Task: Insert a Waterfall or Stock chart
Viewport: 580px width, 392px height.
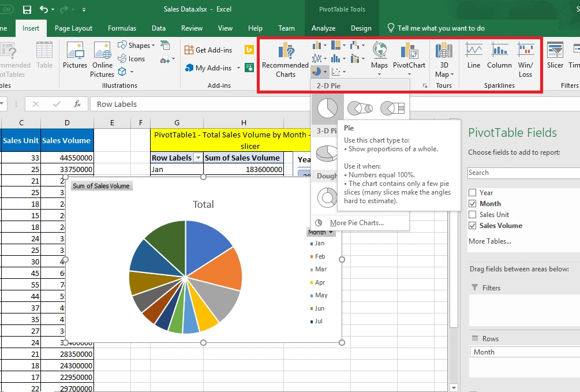Action: click(x=357, y=46)
